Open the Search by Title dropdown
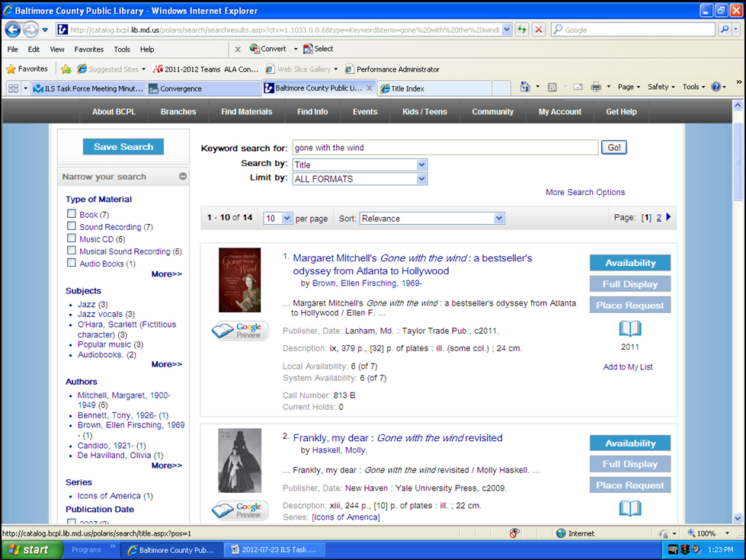Screen dimensions: 746x560 pyautogui.click(x=360, y=165)
